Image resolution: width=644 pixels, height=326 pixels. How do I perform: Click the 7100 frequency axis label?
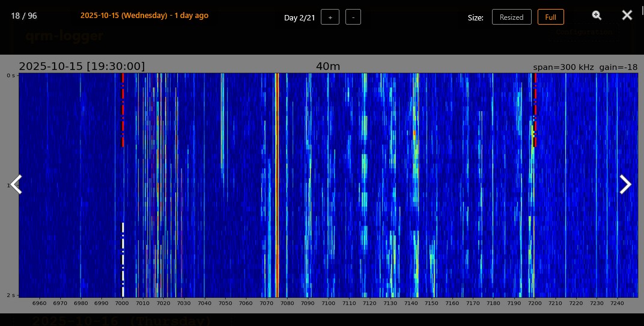point(329,303)
